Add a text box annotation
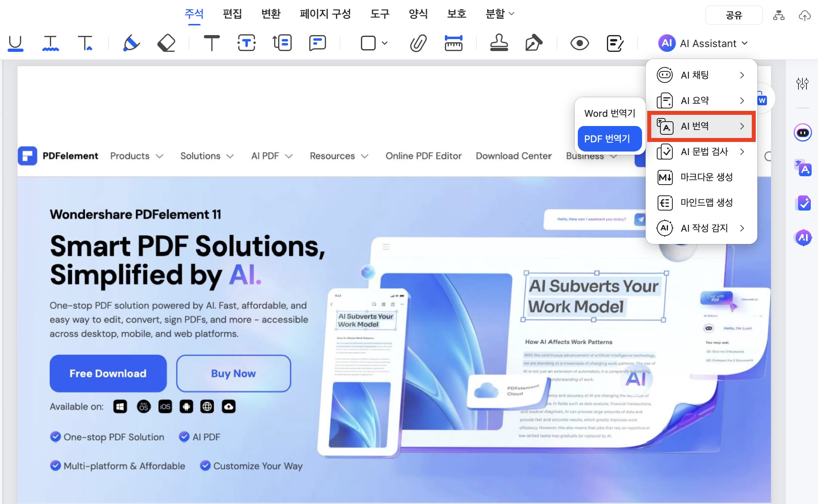The image size is (818, 504). (x=247, y=43)
